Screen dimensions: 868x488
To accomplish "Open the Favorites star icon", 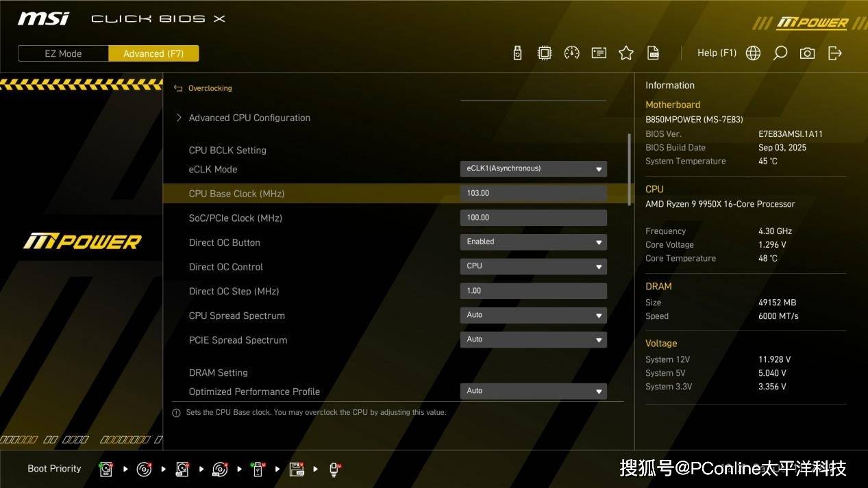I will [626, 53].
